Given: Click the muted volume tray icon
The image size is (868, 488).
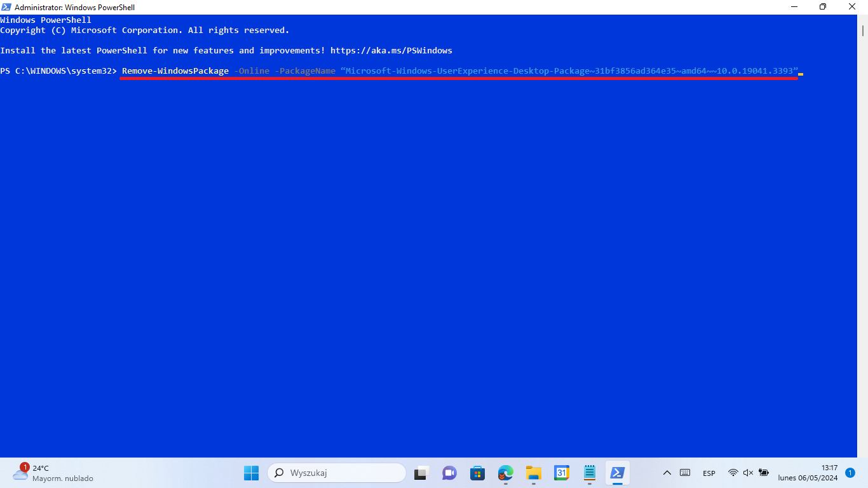Looking at the screenshot, I should (749, 473).
